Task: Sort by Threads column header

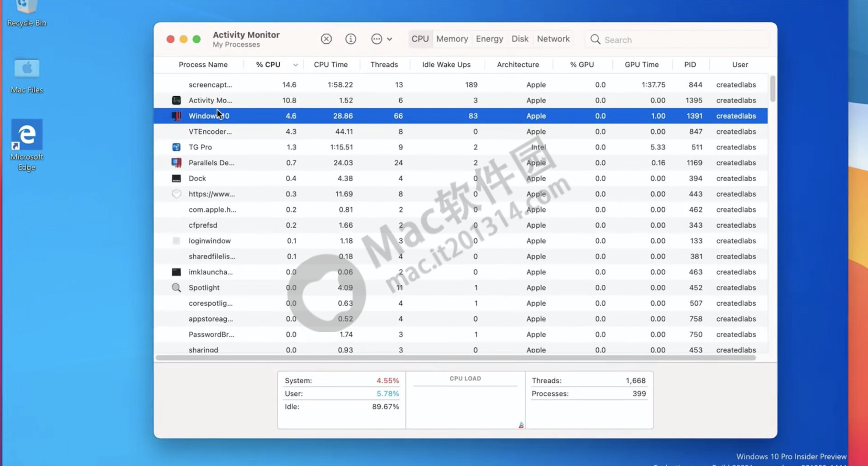Action: point(384,65)
